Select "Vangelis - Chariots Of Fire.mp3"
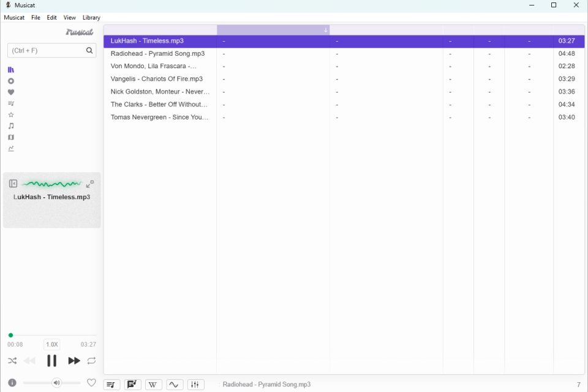 click(x=344, y=79)
